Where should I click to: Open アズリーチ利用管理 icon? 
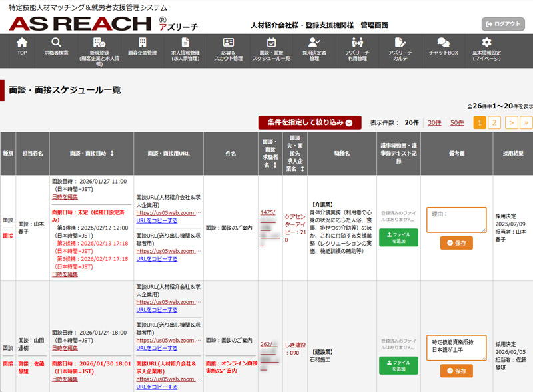point(357,43)
